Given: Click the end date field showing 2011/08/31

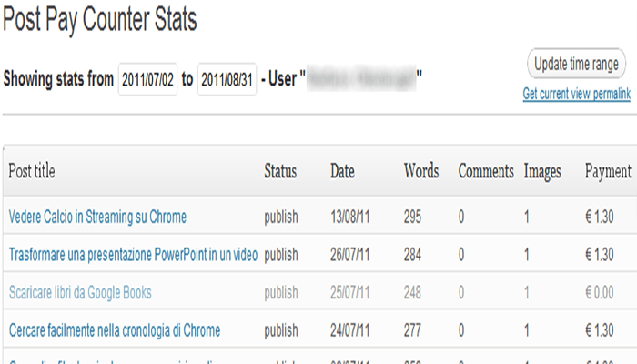Looking at the screenshot, I should point(226,79).
